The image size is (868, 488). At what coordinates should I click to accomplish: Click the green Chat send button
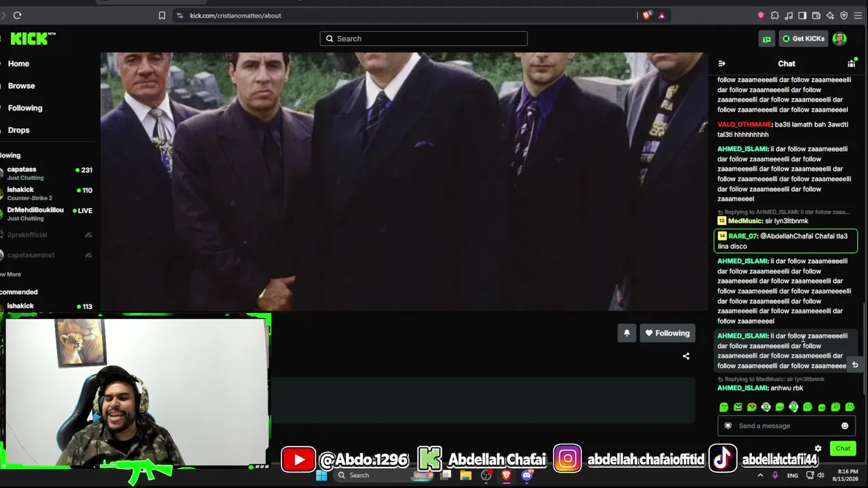[843, 449]
